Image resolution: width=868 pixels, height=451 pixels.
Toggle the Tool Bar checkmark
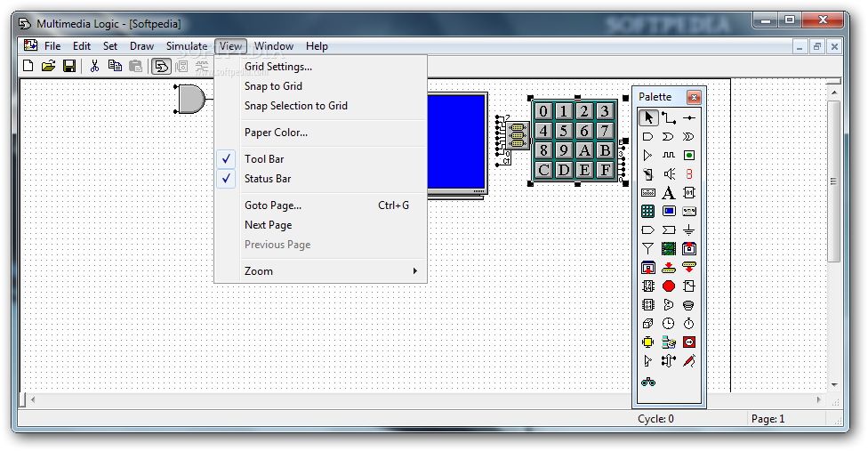[x=226, y=159]
